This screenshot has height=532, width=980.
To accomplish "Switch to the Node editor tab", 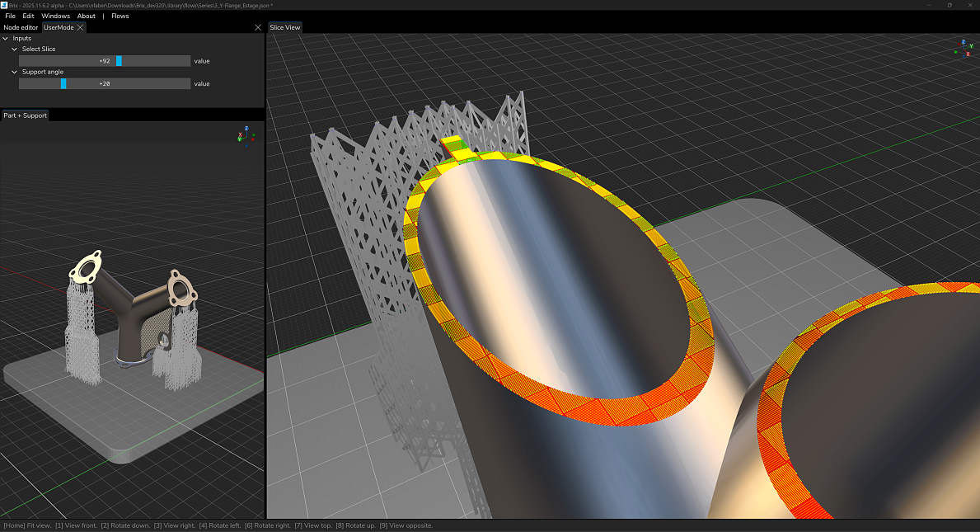I will [x=20, y=26].
